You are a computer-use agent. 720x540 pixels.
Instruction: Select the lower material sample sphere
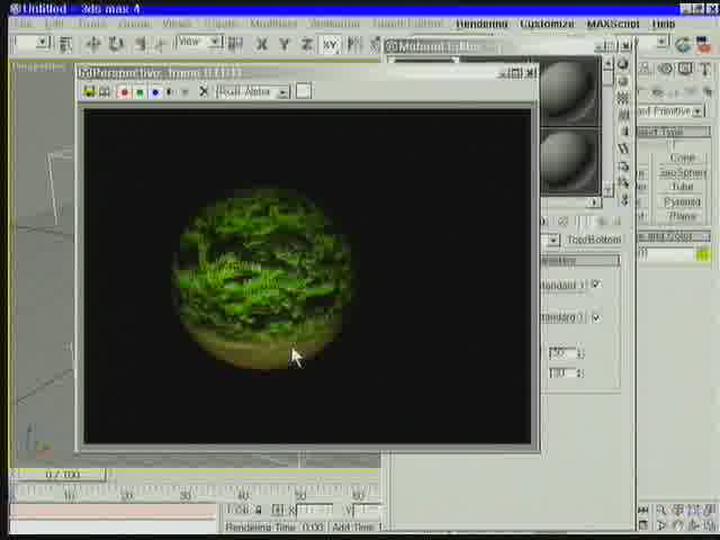pyautogui.click(x=569, y=162)
